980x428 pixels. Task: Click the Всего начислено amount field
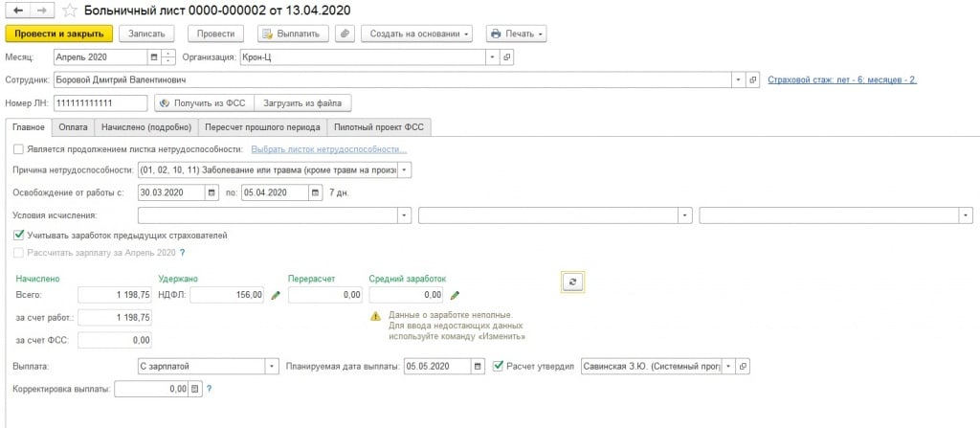pos(115,295)
